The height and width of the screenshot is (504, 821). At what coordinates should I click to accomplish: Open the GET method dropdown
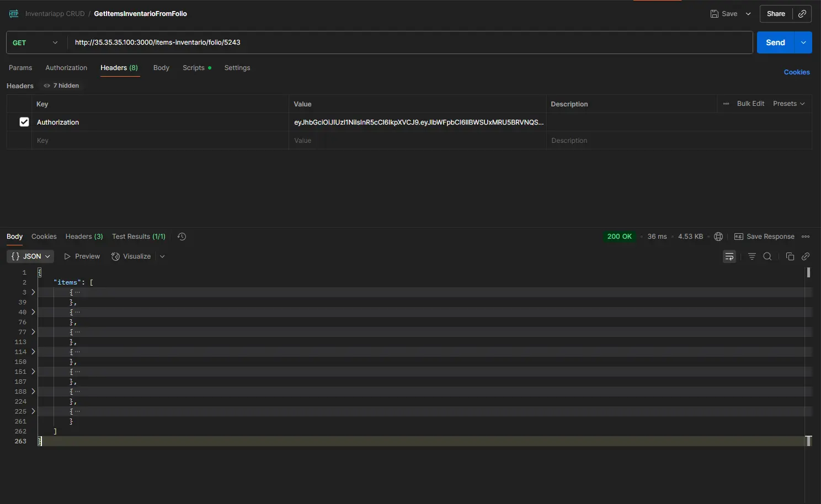click(x=35, y=42)
